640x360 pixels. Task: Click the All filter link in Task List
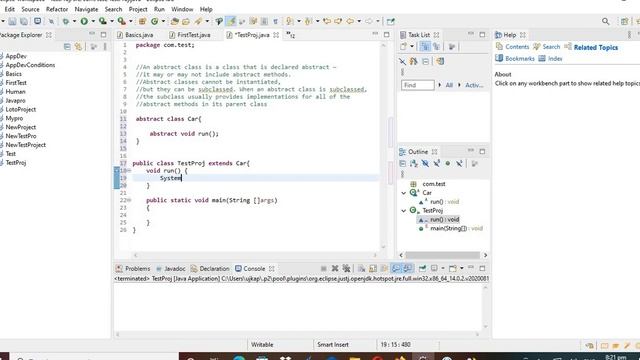(449, 85)
